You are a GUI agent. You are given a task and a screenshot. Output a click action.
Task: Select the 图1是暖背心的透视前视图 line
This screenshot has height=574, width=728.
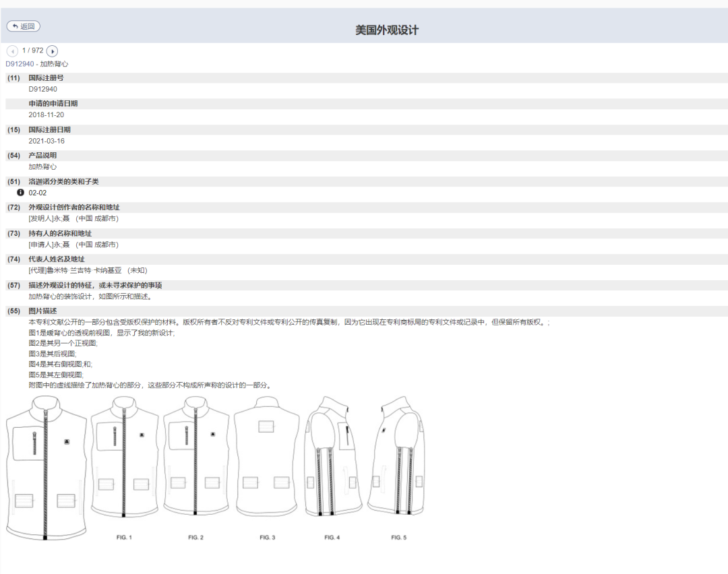(102, 333)
